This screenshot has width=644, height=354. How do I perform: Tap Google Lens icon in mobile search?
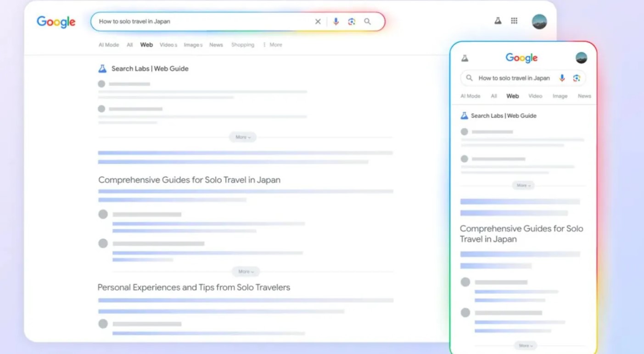click(x=577, y=78)
